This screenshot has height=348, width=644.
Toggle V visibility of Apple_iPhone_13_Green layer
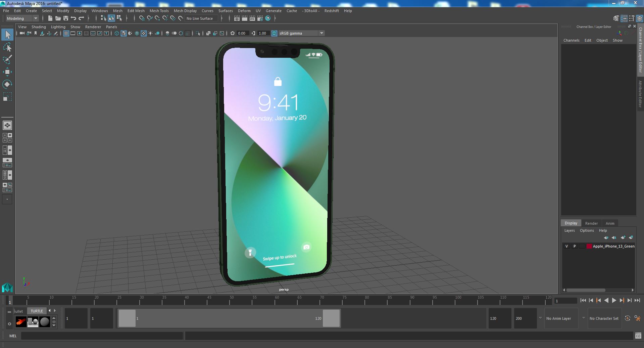pos(566,246)
